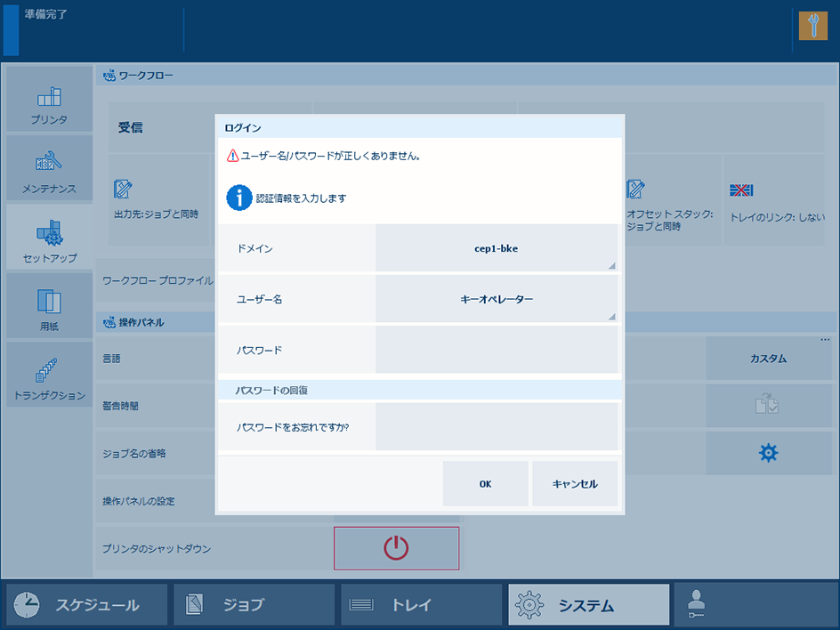840x630 pixels.
Task: Open the メンテナンス sidebar section
Action: (49, 169)
